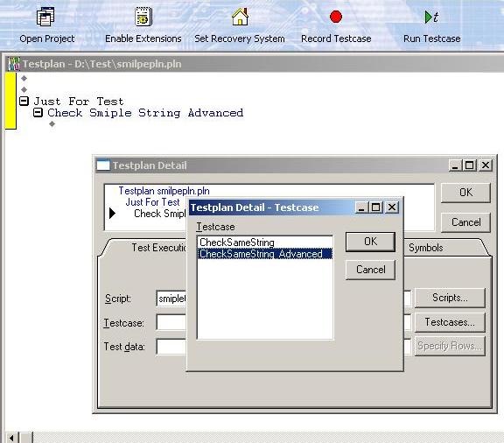
Task: Select CheckSameString in the Testcase list
Action: click(265, 243)
